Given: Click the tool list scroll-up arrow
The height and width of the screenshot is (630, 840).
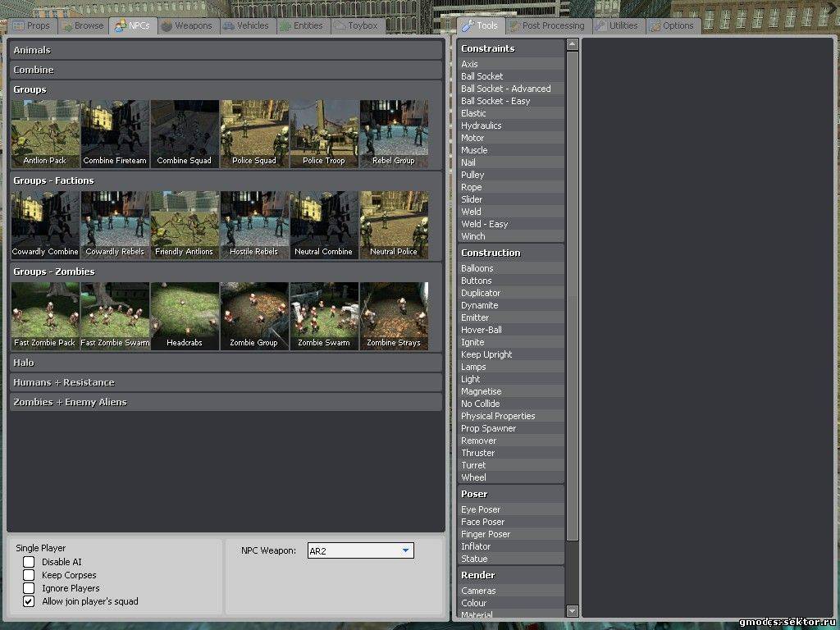Looking at the screenshot, I should tap(572, 44).
